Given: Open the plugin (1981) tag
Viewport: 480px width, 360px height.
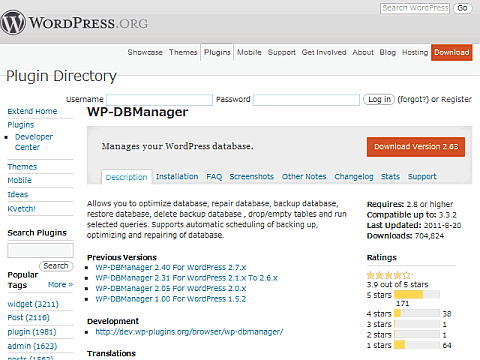Looking at the screenshot, I should pos(32,332).
